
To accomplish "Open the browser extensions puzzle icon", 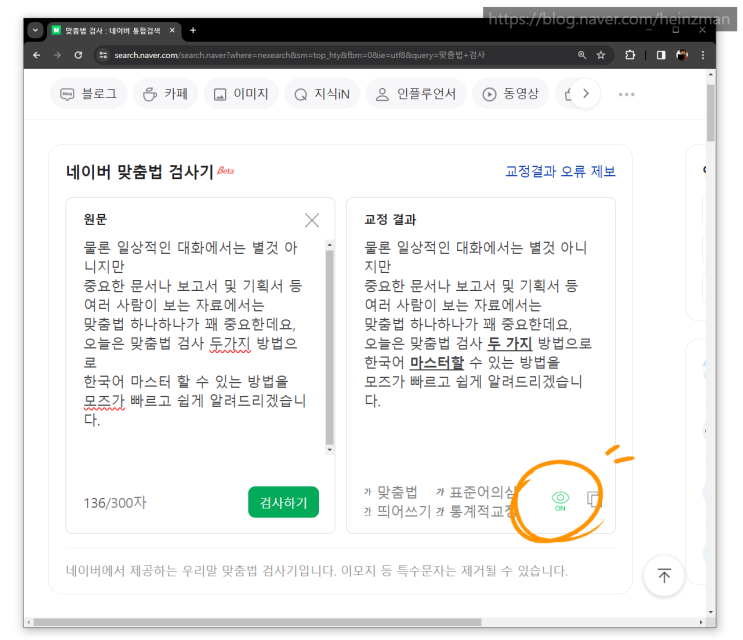I will coord(630,55).
